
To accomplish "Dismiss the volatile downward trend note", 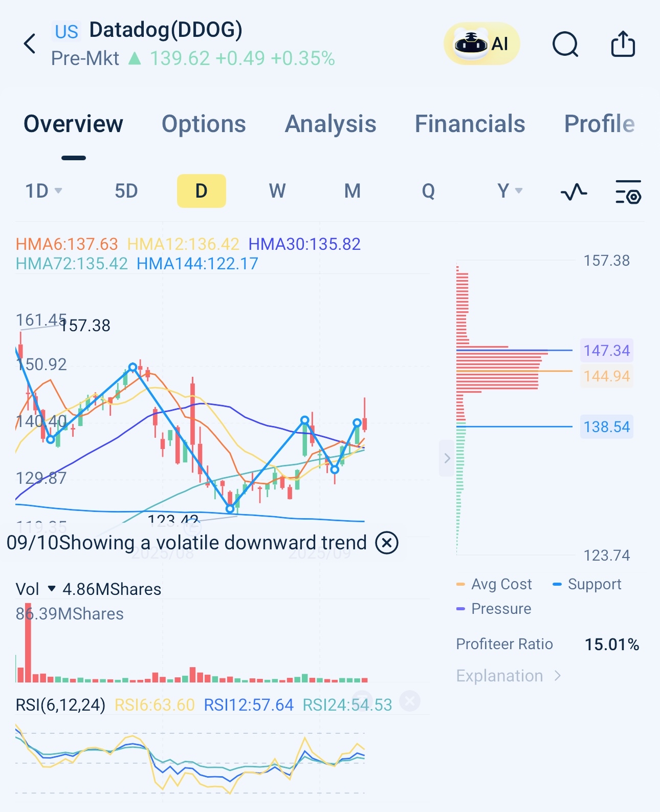I will coord(387,543).
